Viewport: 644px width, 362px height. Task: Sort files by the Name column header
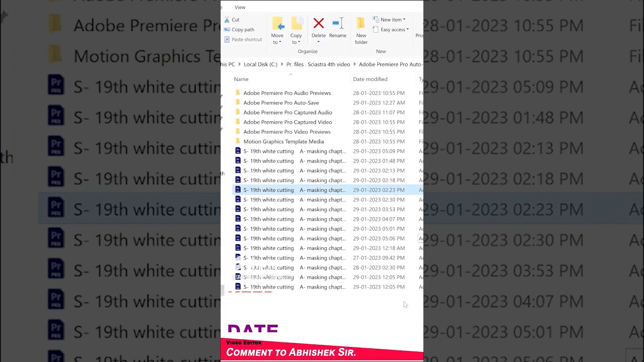[241, 79]
